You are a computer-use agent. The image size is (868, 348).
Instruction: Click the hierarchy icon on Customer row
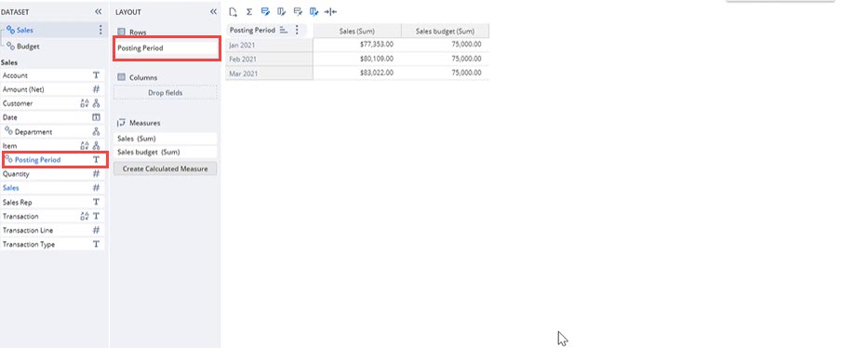tap(96, 103)
